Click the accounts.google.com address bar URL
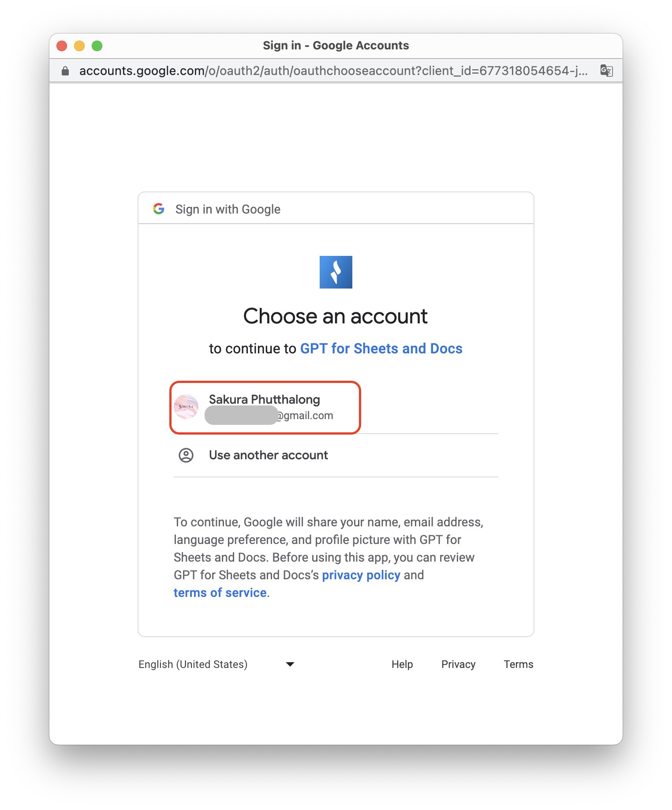 [x=333, y=71]
